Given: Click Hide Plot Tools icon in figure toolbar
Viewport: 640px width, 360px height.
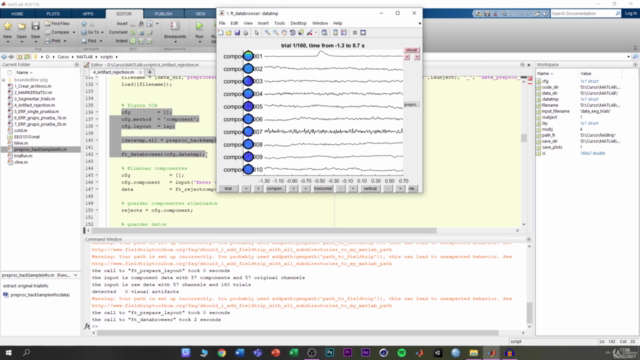Looking at the screenshot, I should tap(355, 33).
